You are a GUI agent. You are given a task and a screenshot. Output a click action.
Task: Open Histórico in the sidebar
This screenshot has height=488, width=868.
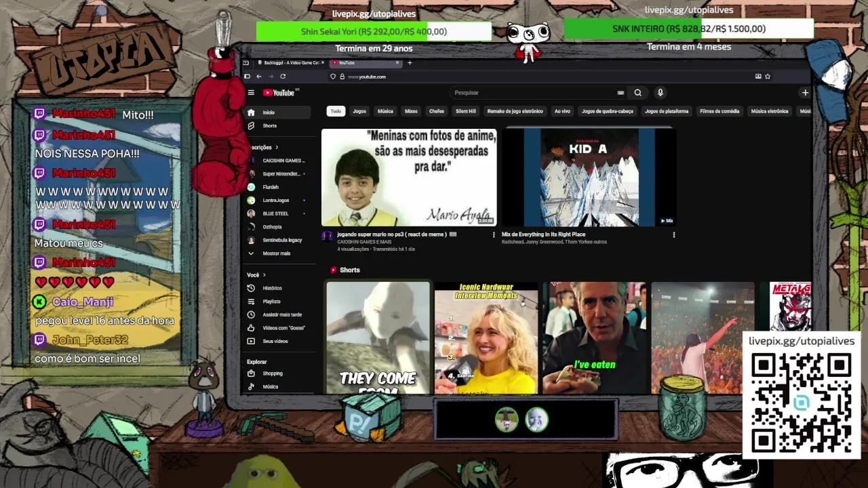[x=278, y=288]
